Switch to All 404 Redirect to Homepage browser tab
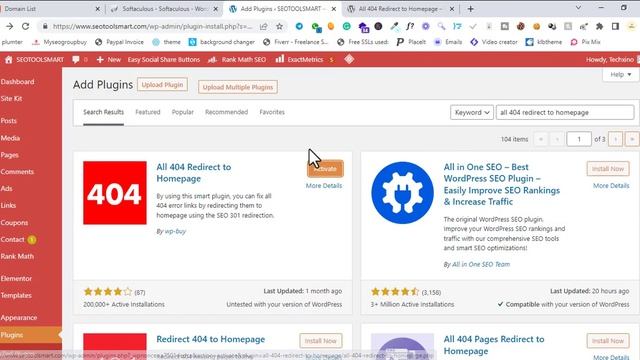640x360 pixels. point(400,9)
